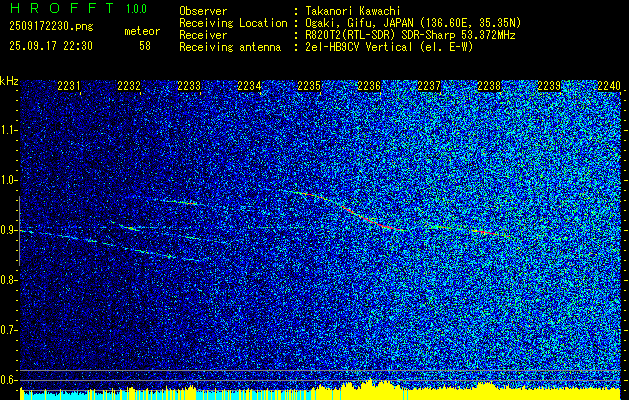Viewport: 629px width, 400px height.
Task: Click the 2235 time marker
Action: (x=309, y=86)
